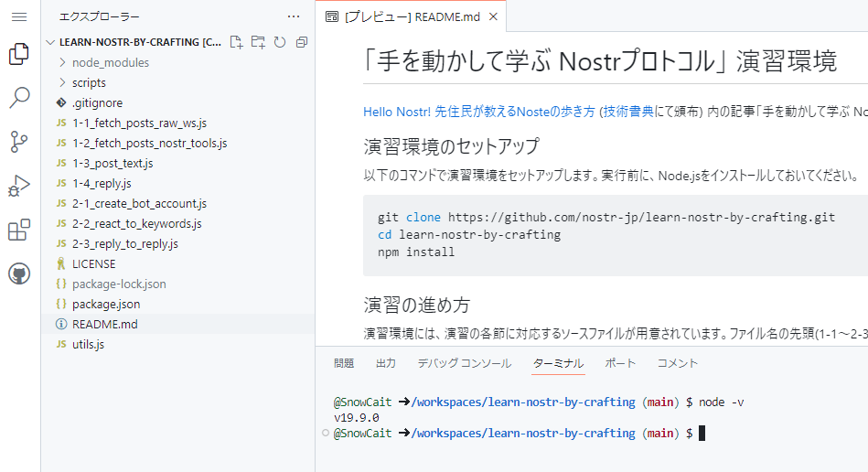
Task: Open the Extensions view
Action: [x=19, y=230]
